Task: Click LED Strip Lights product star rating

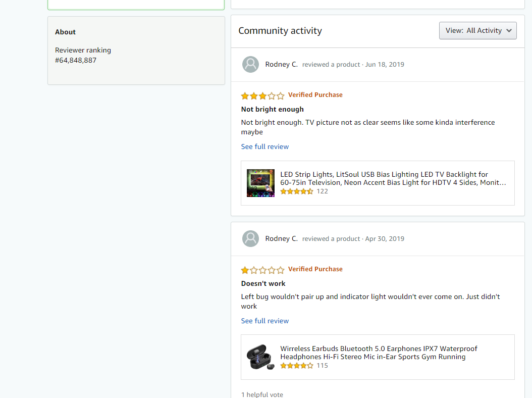Action: click(297, 191)
